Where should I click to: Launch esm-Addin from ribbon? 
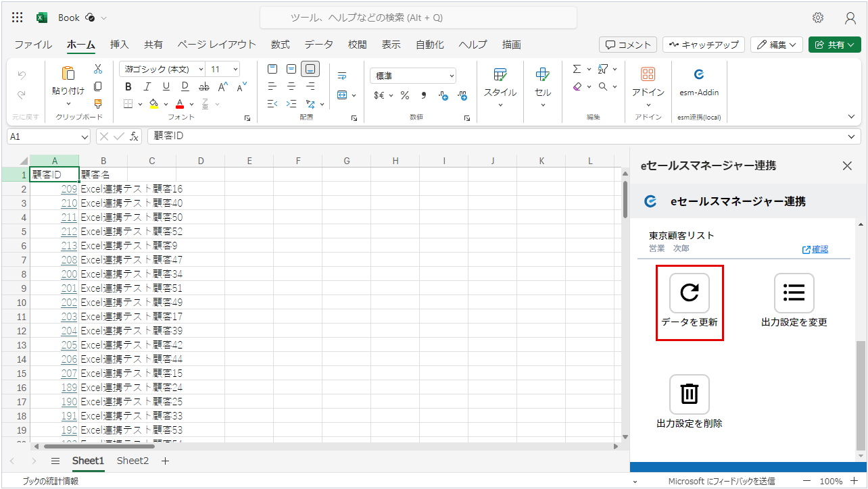click(x=699, y=81)
